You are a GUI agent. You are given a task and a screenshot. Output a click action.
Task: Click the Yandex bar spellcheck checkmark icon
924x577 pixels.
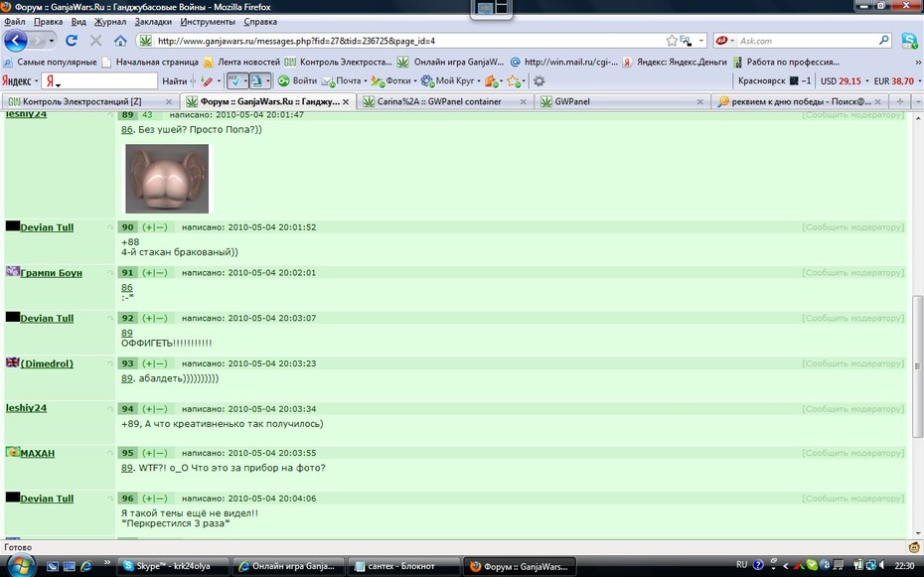pos(234,80)
